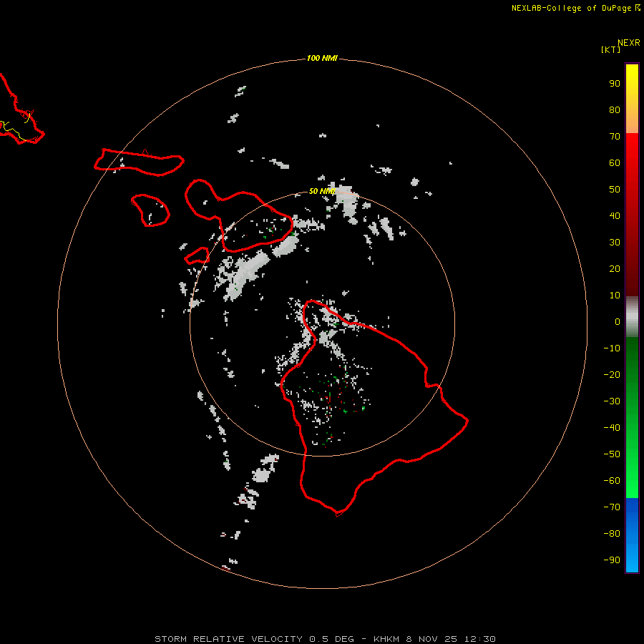The height and width of the screenshot is (644, 644).
Task: Click the 50 NMI range ring label
Action: point(322,191)
